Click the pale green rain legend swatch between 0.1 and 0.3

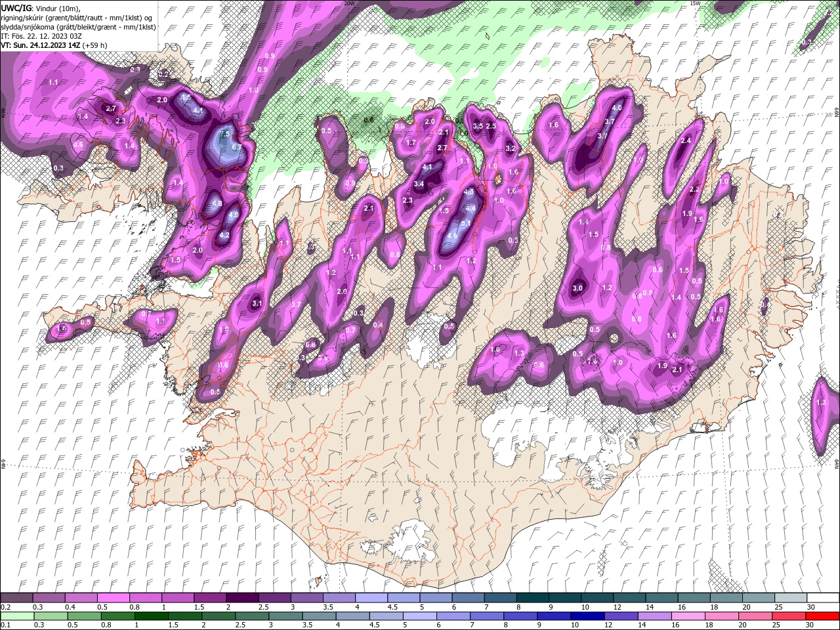click(x=16, y=616)
